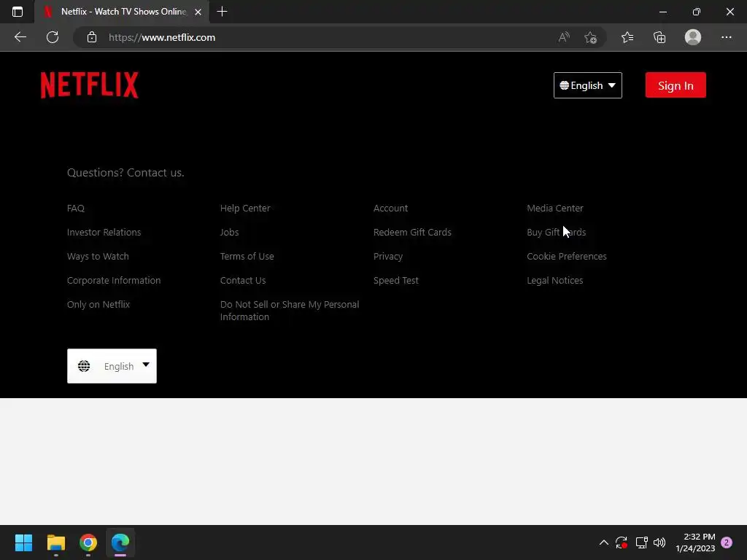
Task: Click the red Sign In button
Action: pos(676,85)
